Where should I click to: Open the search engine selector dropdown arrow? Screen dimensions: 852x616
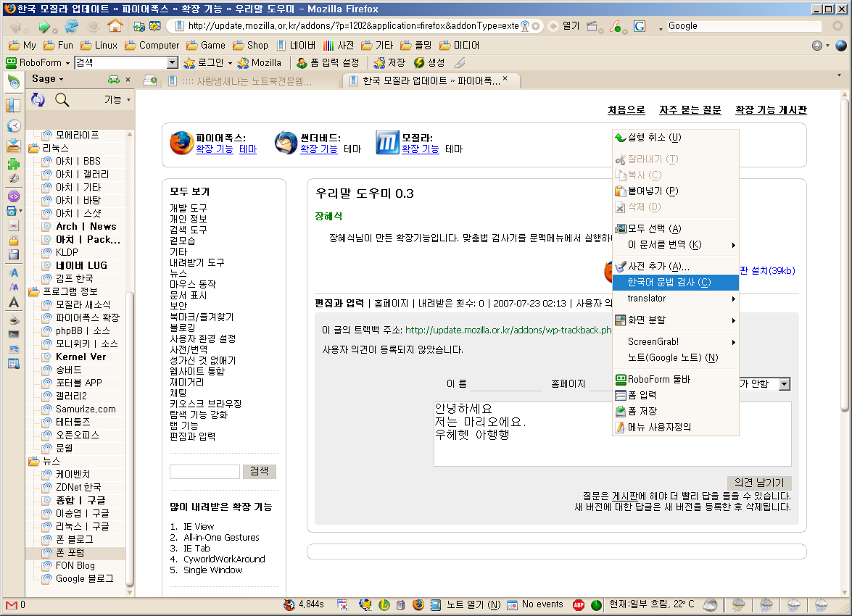pos(660,28)
